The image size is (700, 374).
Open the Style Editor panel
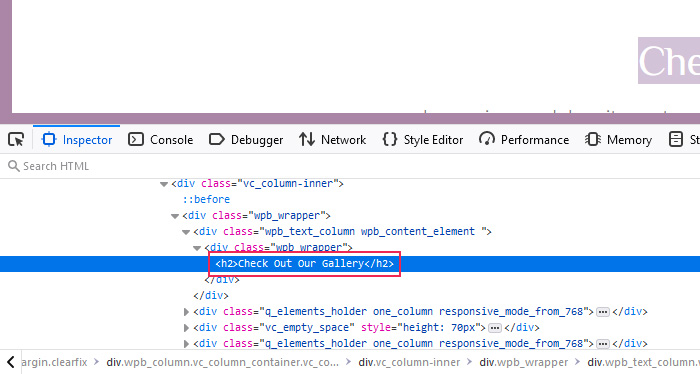click(423, 140)
